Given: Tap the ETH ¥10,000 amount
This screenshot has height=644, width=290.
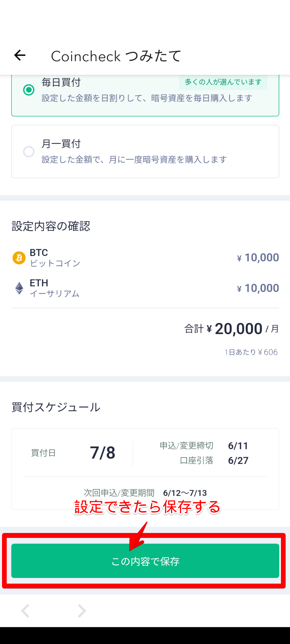Looking at the screenshot, I should [x=258, y=288].
